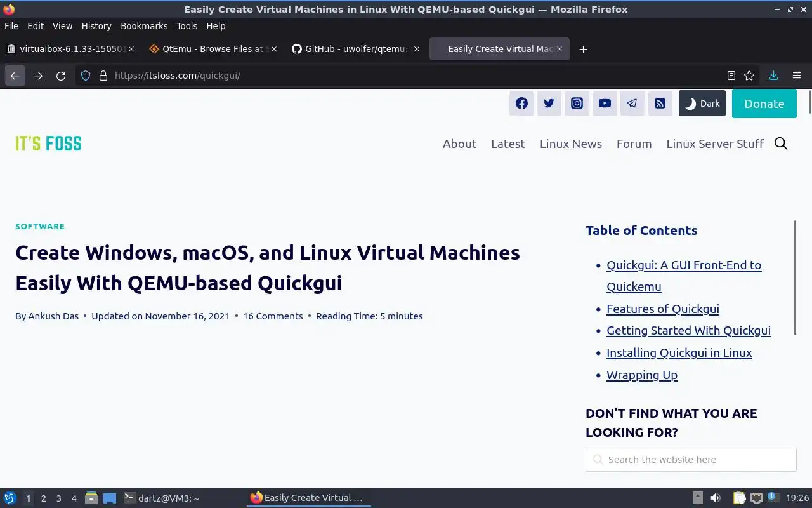
Task: Open the About nav link
Action: pyautogui.click(x=459, y=144)
